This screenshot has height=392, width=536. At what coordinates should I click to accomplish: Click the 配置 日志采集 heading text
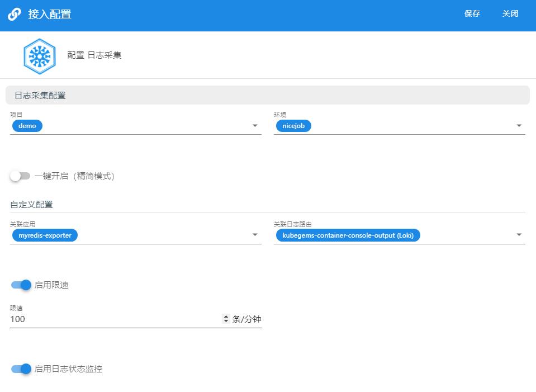[94, 55]
